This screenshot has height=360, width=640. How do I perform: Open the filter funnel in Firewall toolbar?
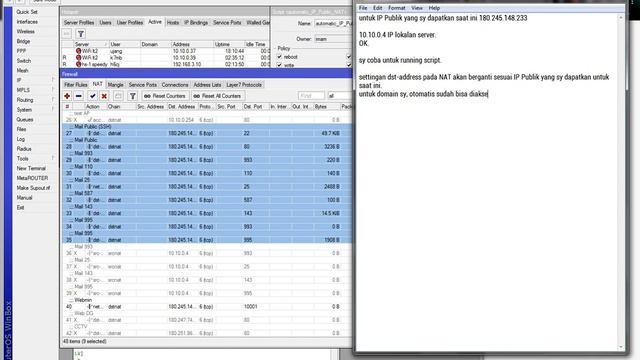click(132, 96)
